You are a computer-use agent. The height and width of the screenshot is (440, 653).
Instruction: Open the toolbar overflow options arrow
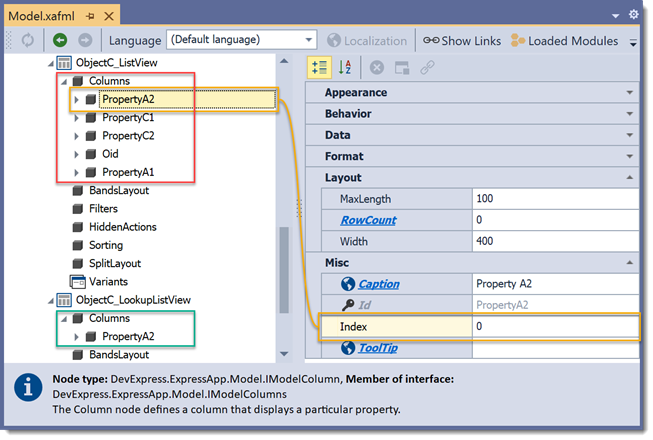click(633, 42)
